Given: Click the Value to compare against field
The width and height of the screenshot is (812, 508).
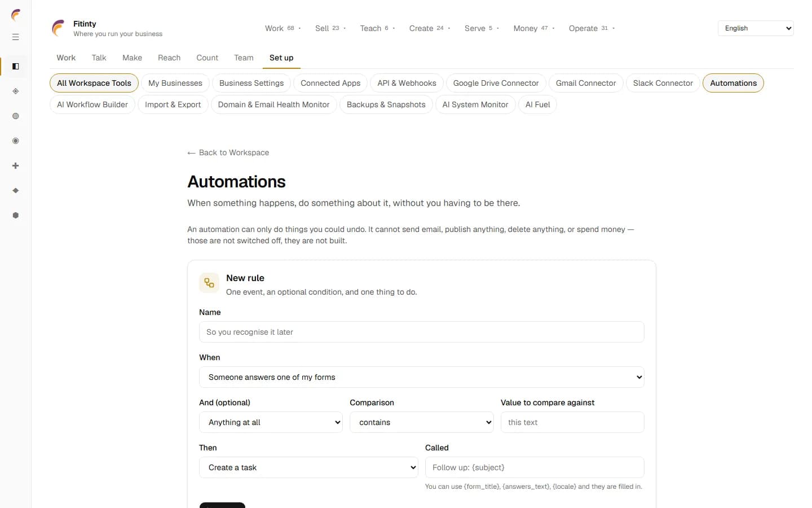Looking at the screenshot, I should (x=572, y=422).
